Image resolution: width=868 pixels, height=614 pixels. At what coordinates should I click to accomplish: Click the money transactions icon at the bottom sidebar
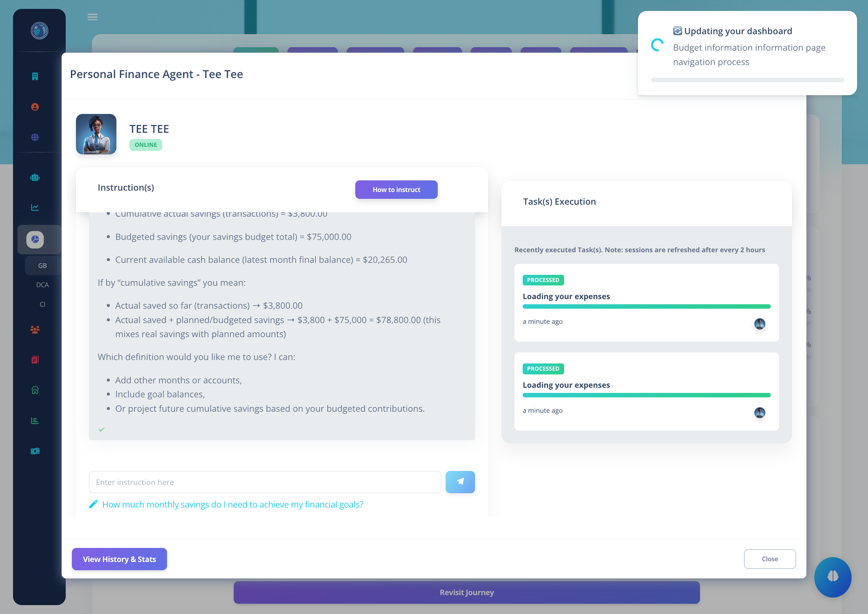click(35, 451)
